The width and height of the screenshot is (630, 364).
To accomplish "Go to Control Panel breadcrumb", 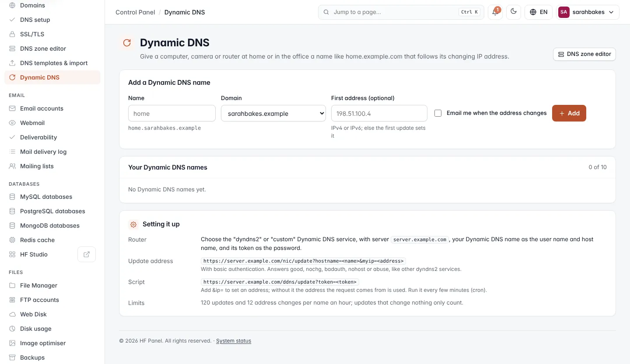I will 135,12.
